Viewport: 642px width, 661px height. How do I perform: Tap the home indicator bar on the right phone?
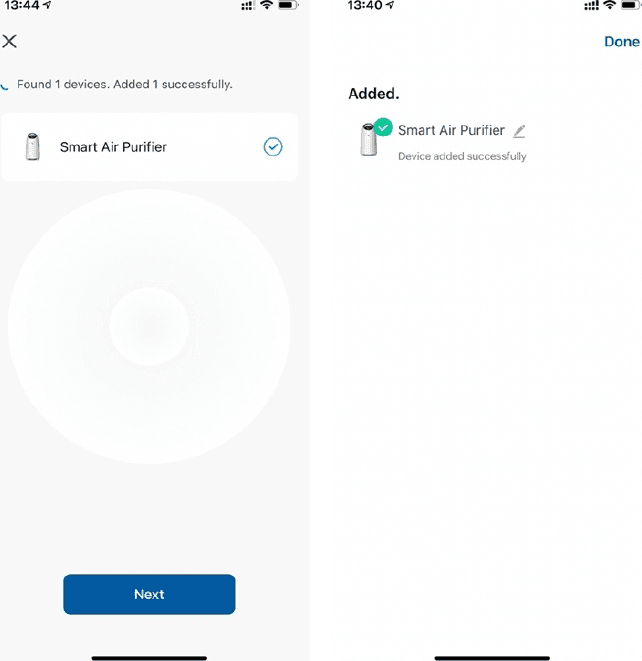click(x=492, y=658)
